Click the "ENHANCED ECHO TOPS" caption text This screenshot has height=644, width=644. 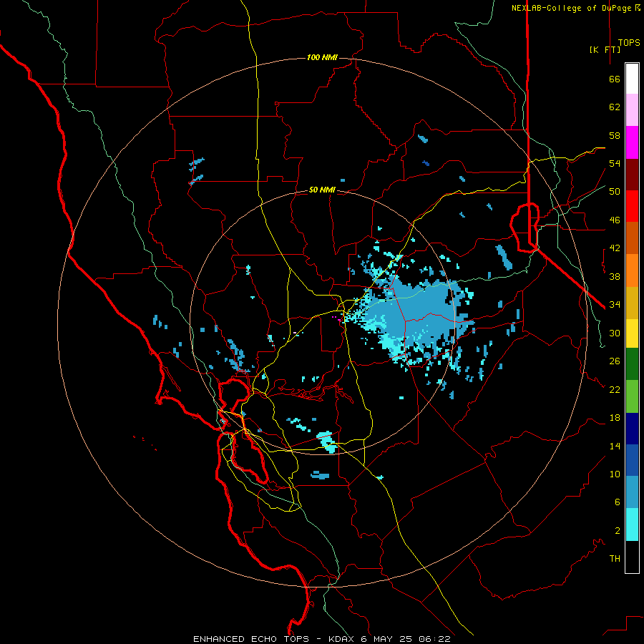click(251, 639)
